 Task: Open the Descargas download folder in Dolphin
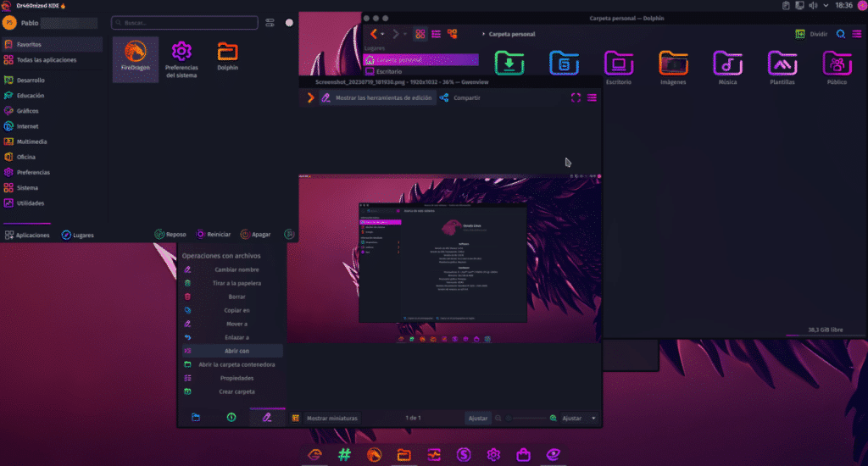point(509,63)
